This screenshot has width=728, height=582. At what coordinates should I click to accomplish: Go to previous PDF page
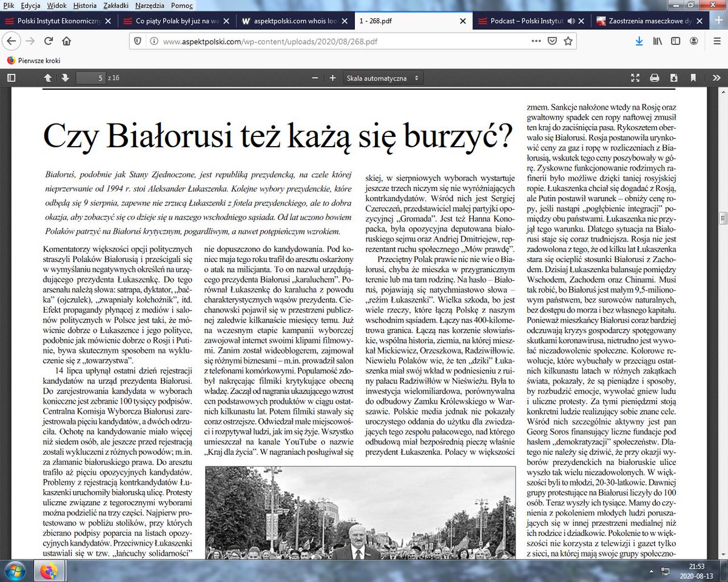tap(47, 78)
